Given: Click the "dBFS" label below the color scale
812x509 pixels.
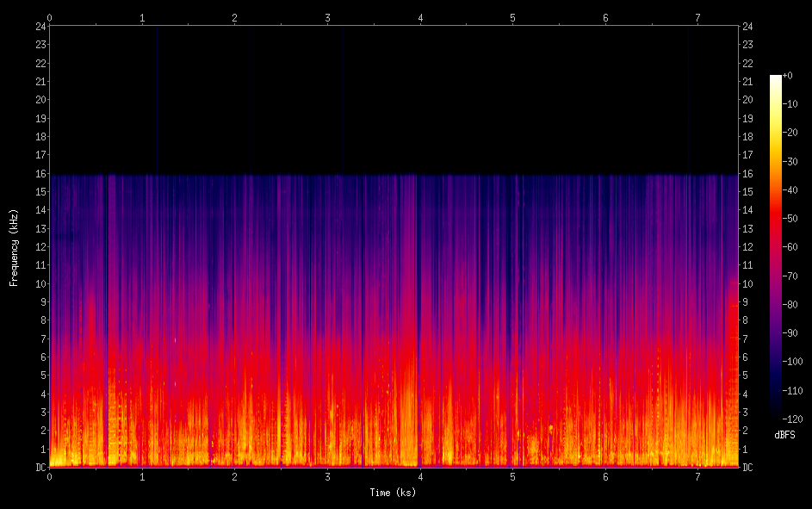Looking at the screenshot, I should point(784,435).
